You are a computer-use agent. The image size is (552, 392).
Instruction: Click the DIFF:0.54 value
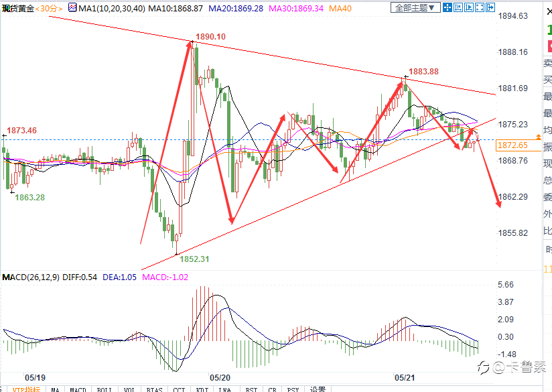pos(80,277)
